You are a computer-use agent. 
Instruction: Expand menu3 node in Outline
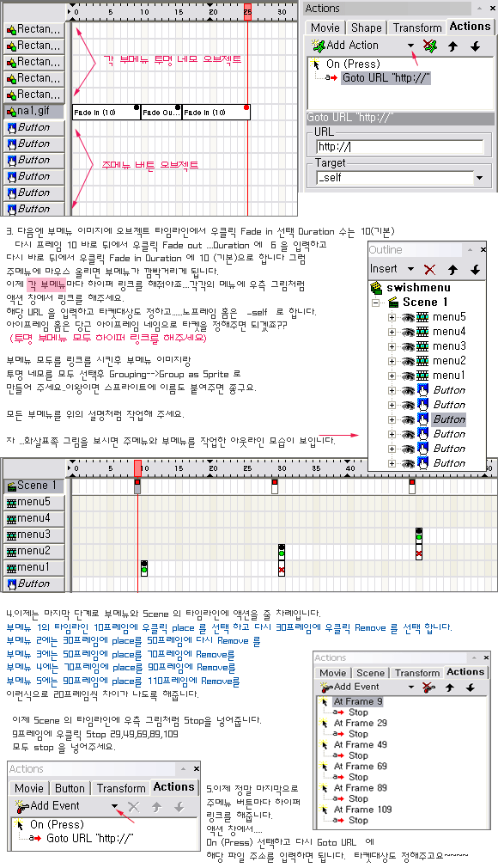pos(392,346)
